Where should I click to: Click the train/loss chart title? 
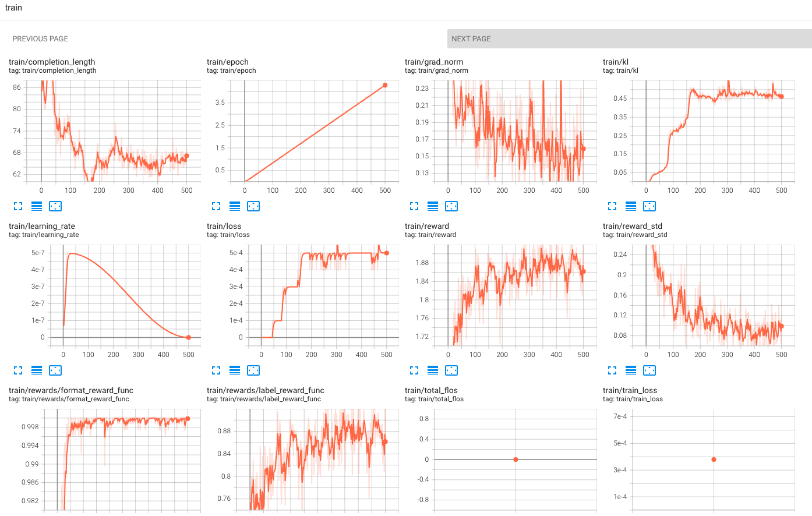(x=224, y=226)
